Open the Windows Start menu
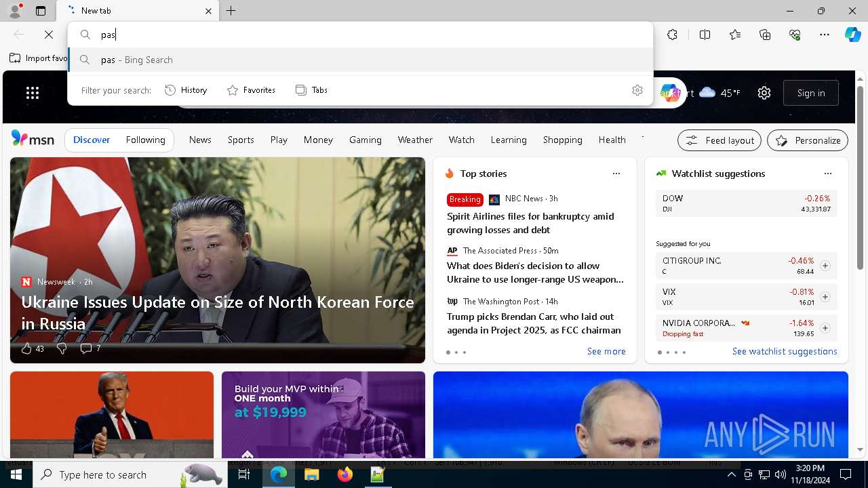 coord(16,474)
